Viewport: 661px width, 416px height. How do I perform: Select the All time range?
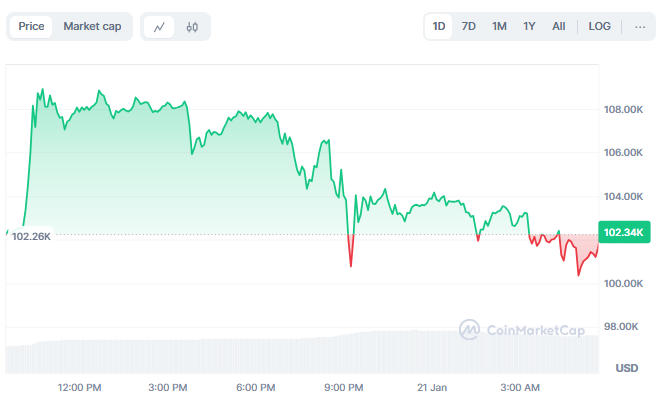coord(558,26)
